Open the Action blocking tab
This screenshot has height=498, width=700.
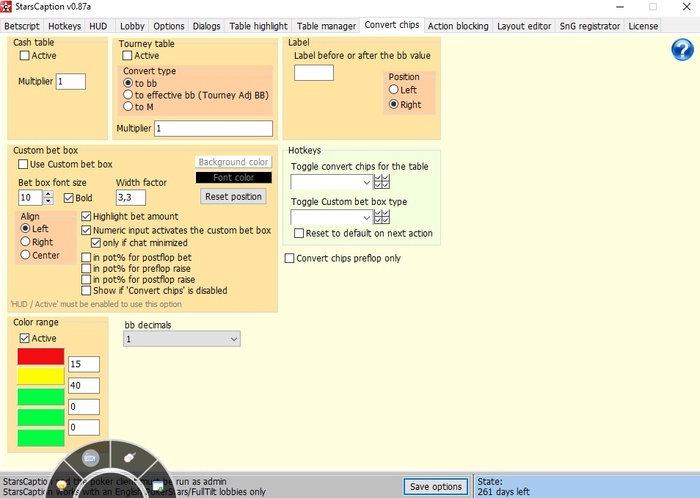click(458, 26)
